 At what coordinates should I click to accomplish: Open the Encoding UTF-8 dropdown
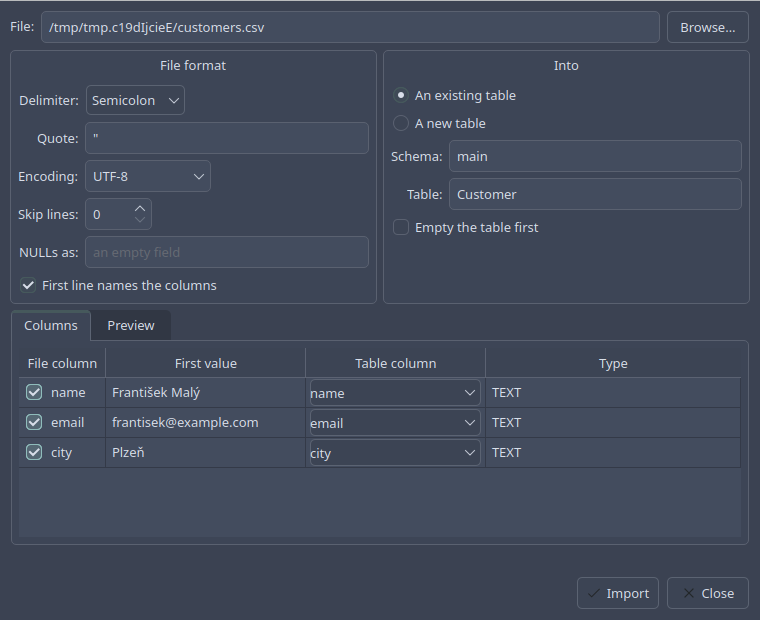[x=148, y=176]
